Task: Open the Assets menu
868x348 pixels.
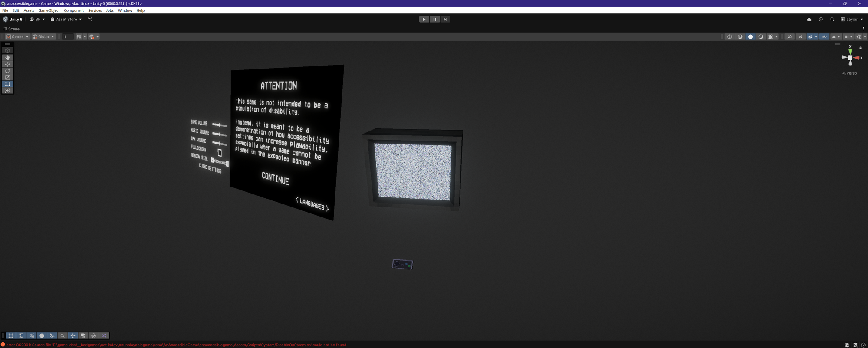Action: coord(29,10)
